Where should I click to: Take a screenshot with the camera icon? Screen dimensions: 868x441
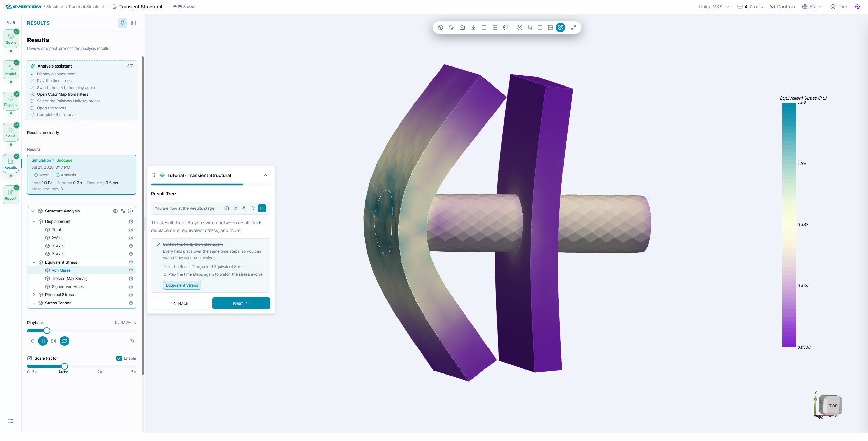462,27
